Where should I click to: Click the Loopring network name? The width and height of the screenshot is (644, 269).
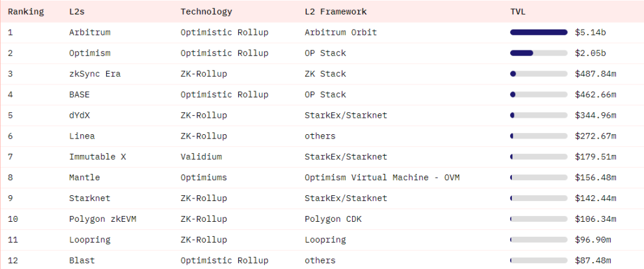[89, 240]
